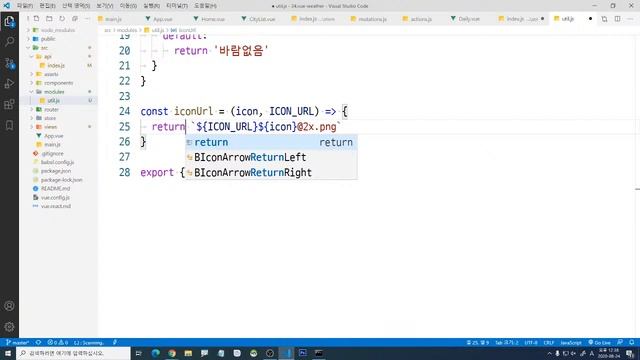Expand the router folder
This screenshot has width=640, height=360.
[x=51, y=109]
